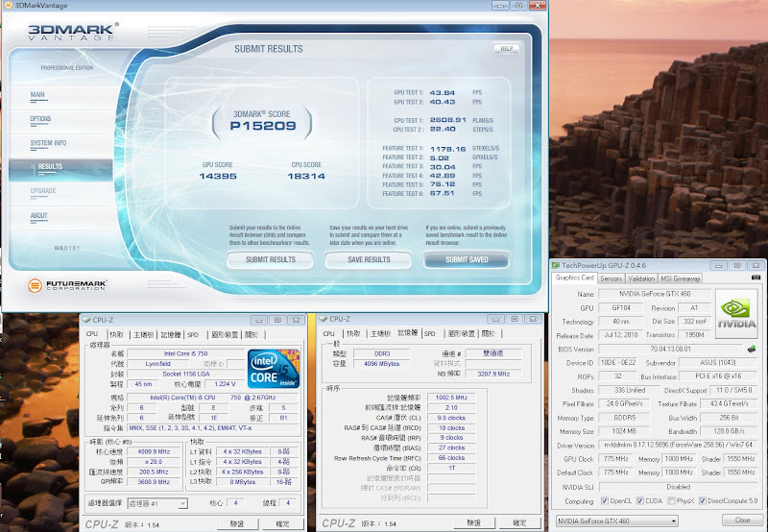
Task: Open the 記憶體 tab in left CPU-Z window
Action: pos(171,334)
